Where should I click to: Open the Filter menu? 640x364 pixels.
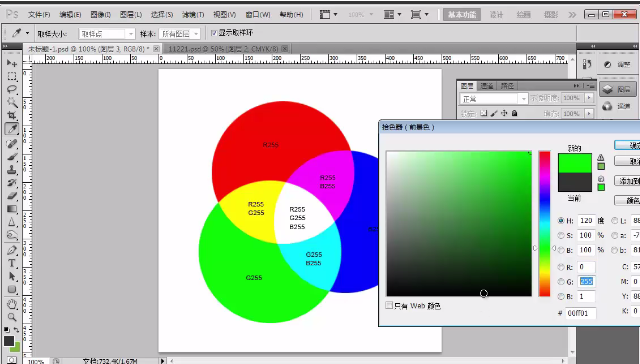coord(193,15)
